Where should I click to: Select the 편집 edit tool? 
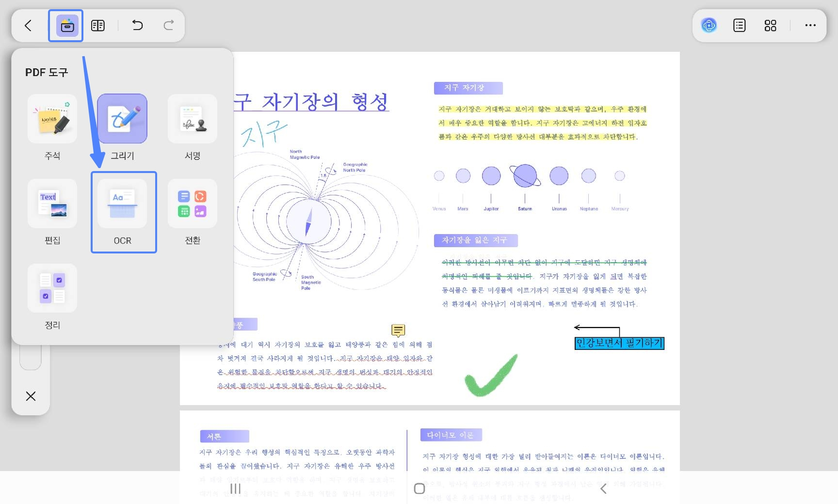click(x=52, y=212)
